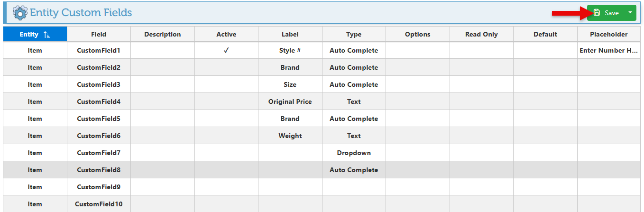
Task: Enable the Active cell for CustomField2
Action: (x=226, y=67)
